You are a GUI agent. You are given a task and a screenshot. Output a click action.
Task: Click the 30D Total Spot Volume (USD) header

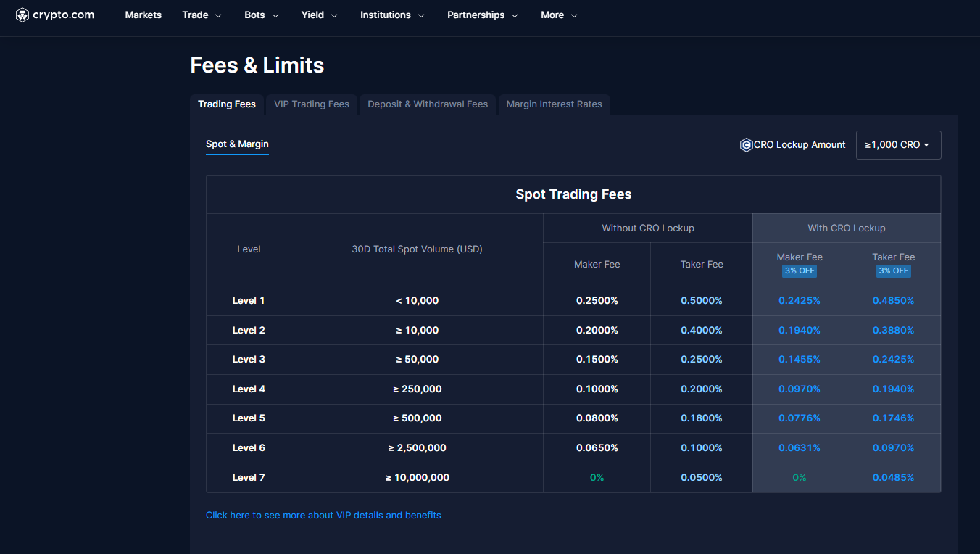click(x=417, y=249)
